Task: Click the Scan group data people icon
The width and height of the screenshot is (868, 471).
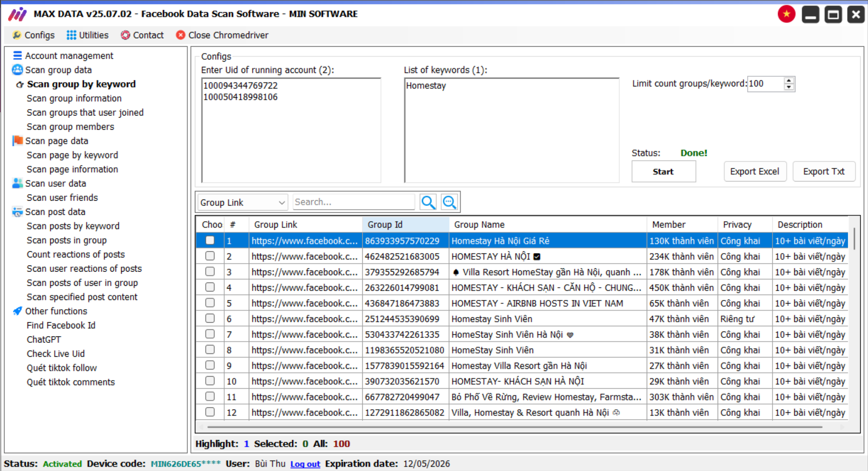Action: pos(17,70)
